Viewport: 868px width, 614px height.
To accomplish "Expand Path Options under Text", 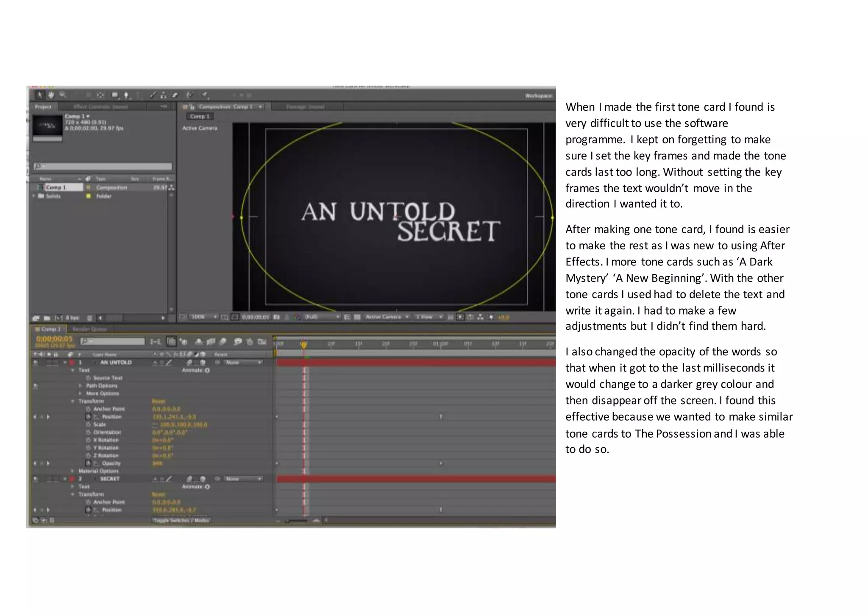I will point(81,385).
